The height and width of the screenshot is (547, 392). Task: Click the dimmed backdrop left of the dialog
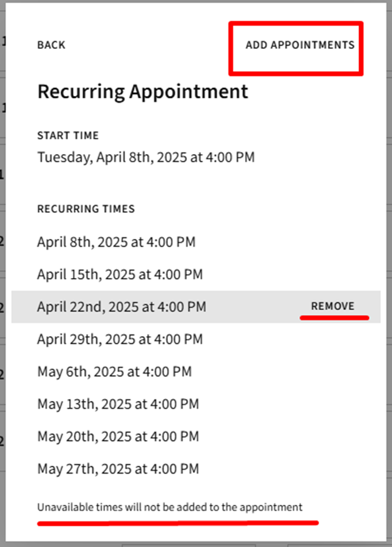click(x=2, y=244)
